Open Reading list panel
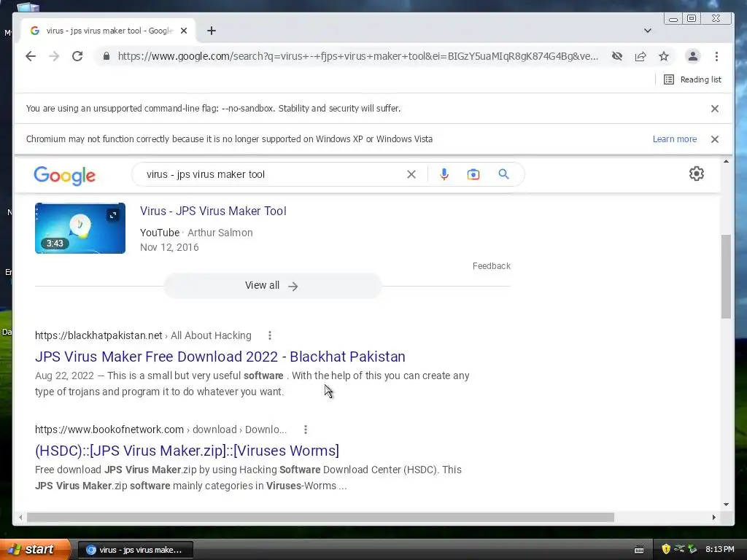747x560 pixels. click(x=692, y=79)
